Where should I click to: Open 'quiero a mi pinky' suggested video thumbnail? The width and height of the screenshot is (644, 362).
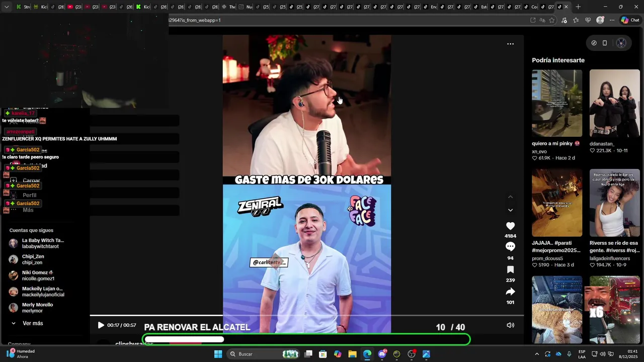coord(557,103)
